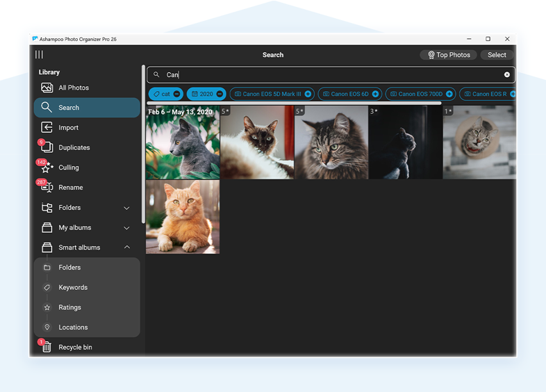Click the My albums label

[x=75, y=227]
